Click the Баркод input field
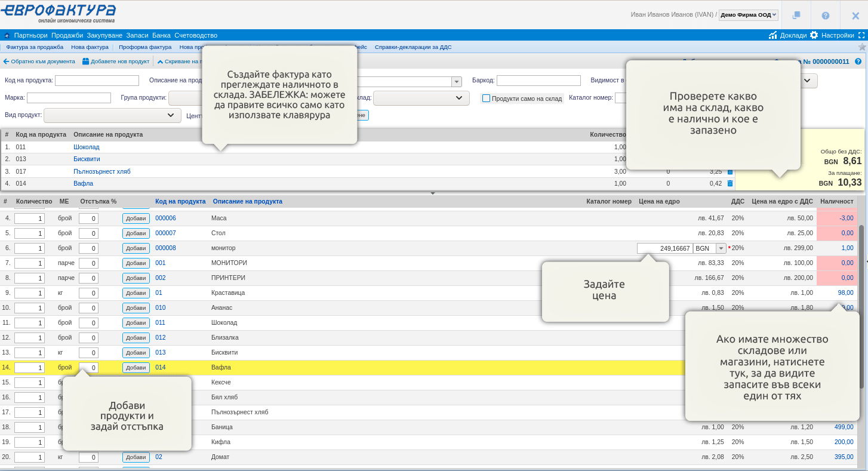This screenshot has height=471, width=868. coord(538,81)
